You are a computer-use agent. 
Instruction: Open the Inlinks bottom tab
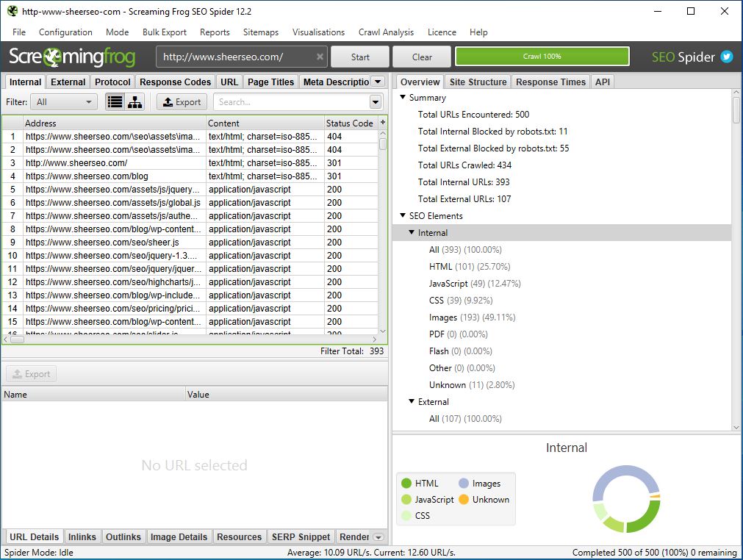click(82, 536)
